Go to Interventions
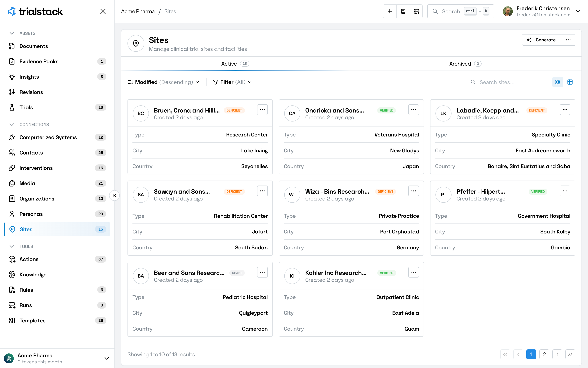Image resolution: width=588 pixels, height=368 pixels. pyautogui.click(x=57, y=168)
